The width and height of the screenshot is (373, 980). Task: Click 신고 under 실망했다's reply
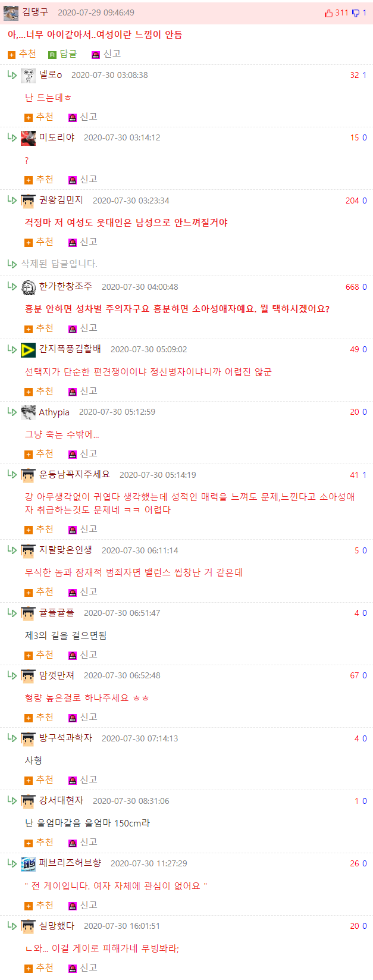[83, 968]
